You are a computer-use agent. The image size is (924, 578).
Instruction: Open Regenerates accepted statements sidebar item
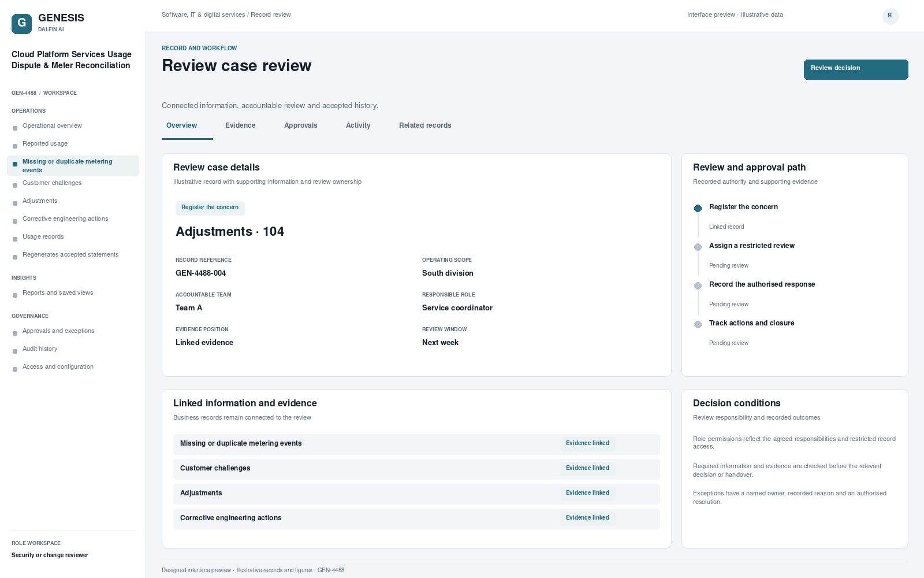point(73,255)
